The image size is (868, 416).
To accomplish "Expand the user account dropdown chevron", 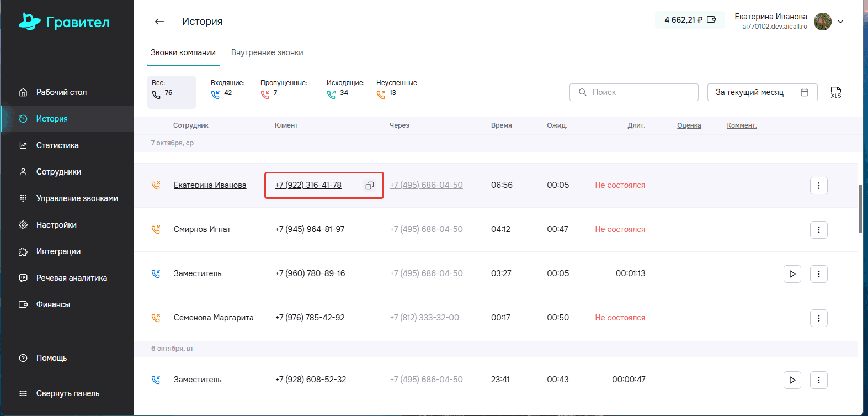I will point(840,22).
